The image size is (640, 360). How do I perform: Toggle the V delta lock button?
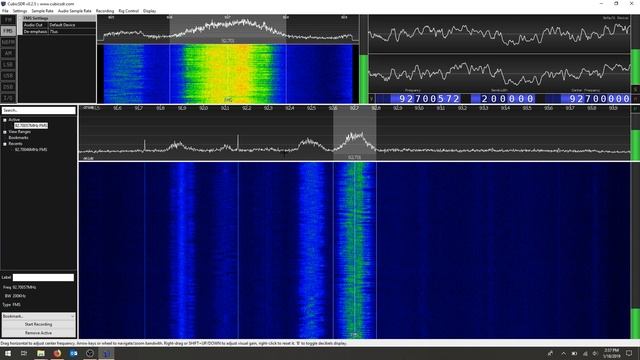(x=371, y=99)
